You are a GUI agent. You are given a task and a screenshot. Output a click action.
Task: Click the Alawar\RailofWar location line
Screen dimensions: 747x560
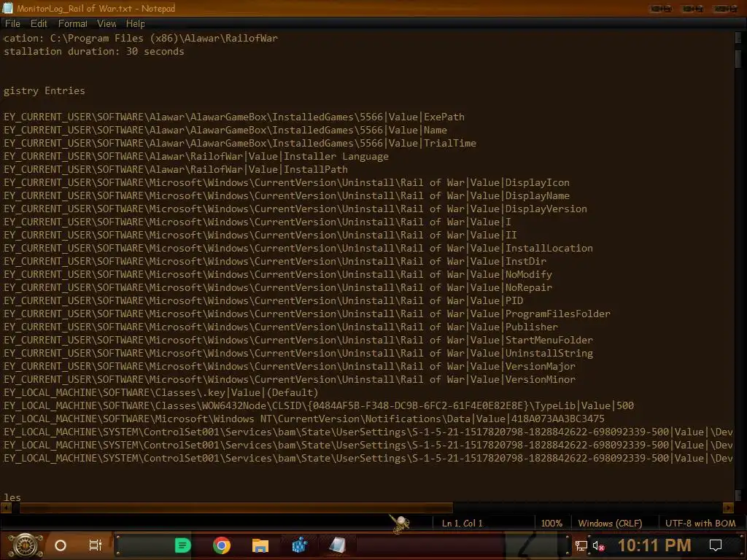point(141,38)
